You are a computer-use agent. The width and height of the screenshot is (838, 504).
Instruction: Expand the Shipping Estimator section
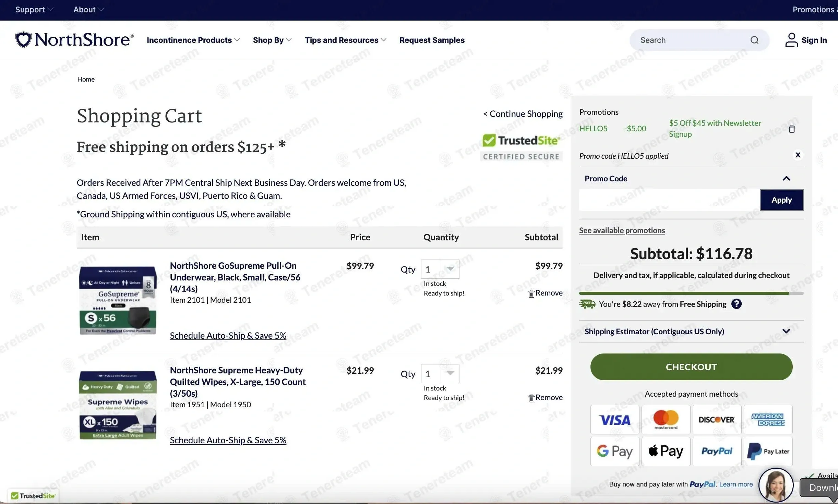[x=786, y=331]
